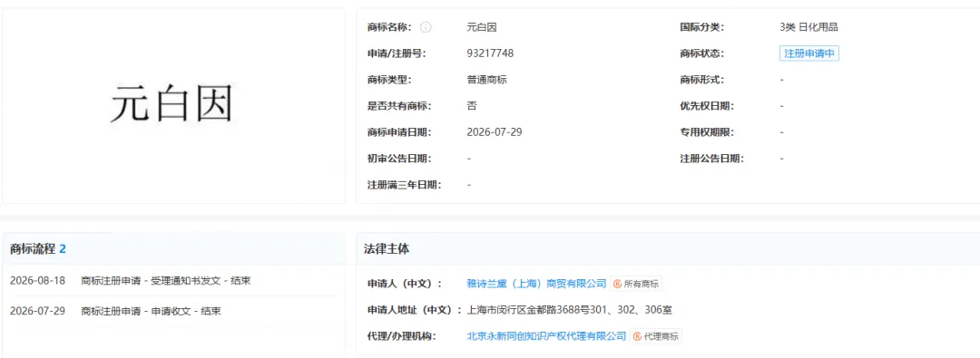980x358 pixels.
Task: Click the 注册公告日期 label
Action: coord(712,159)
